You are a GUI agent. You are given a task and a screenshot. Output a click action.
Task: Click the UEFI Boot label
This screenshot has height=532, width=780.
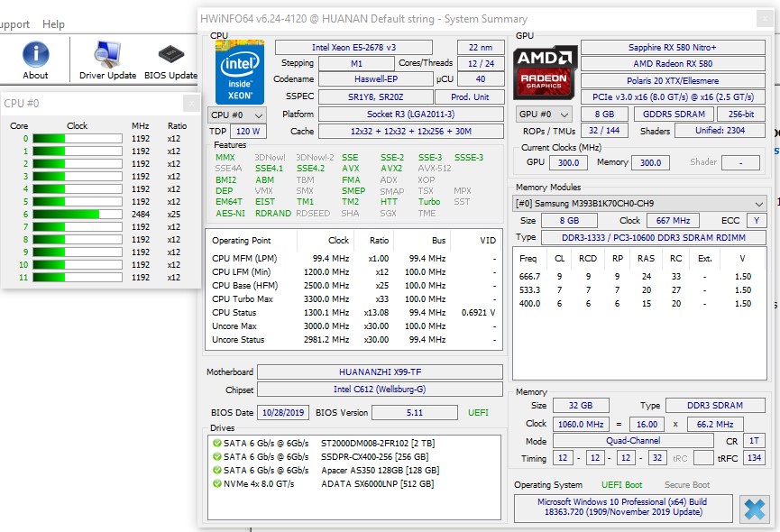pos(621,485)
